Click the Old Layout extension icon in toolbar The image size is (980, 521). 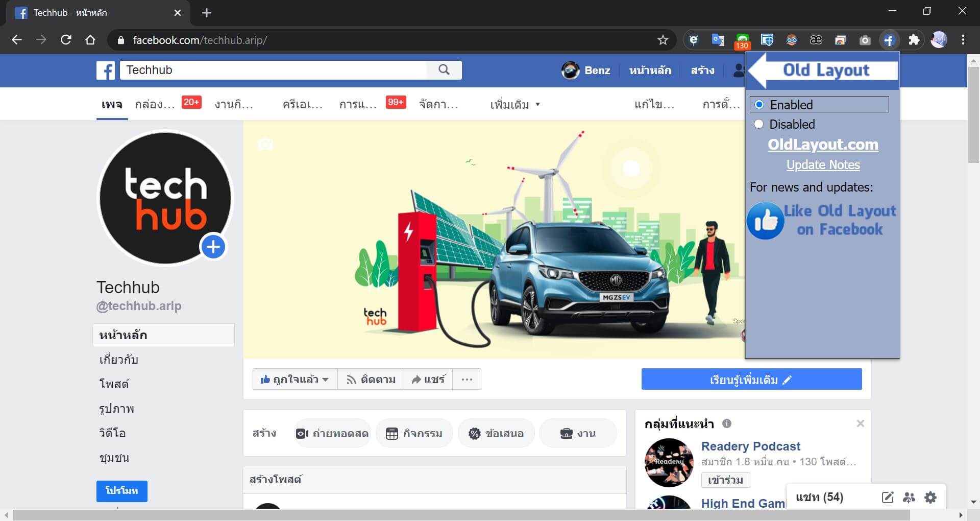click(889, 40)
